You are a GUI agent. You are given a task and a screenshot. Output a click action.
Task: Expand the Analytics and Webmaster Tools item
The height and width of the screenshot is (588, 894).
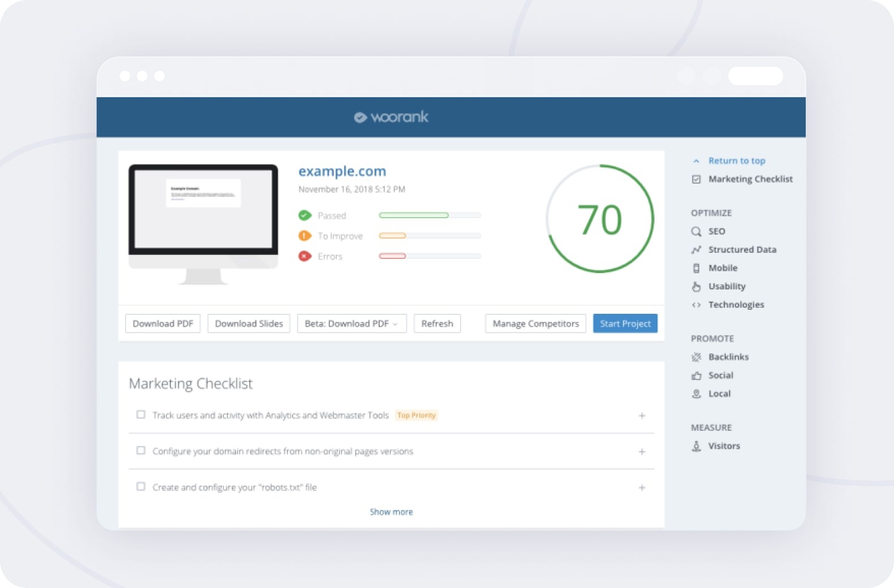pos(642,416)
